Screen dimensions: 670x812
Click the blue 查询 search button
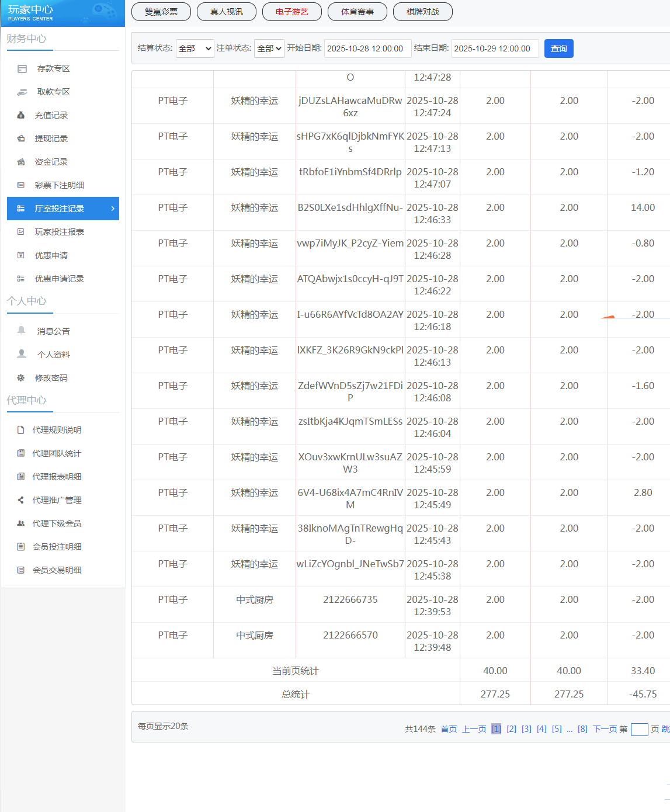559,48
